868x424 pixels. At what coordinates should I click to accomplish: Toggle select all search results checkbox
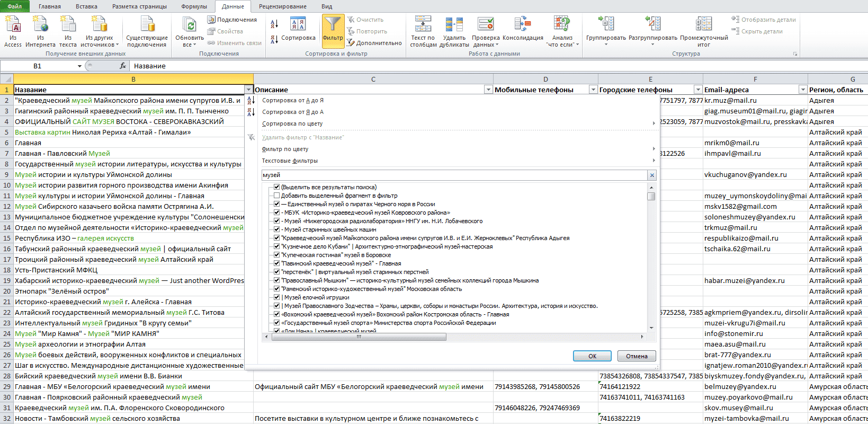click(x=276, y=187)
